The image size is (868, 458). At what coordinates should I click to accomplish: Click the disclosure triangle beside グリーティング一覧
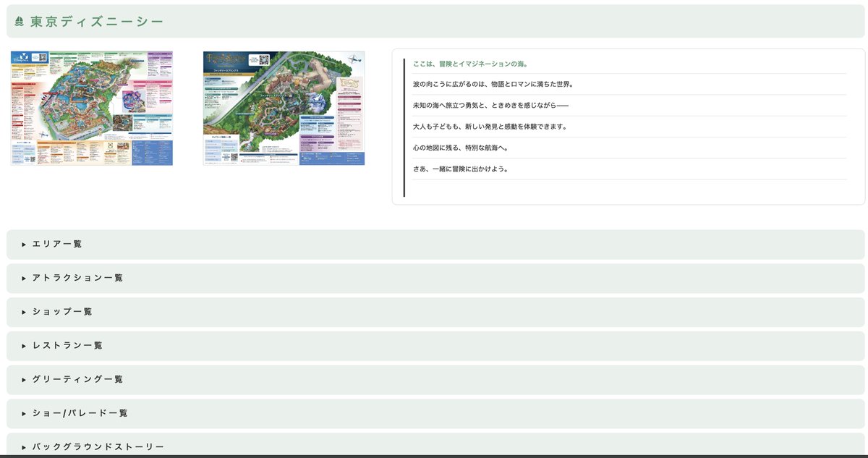click(23, 379)
